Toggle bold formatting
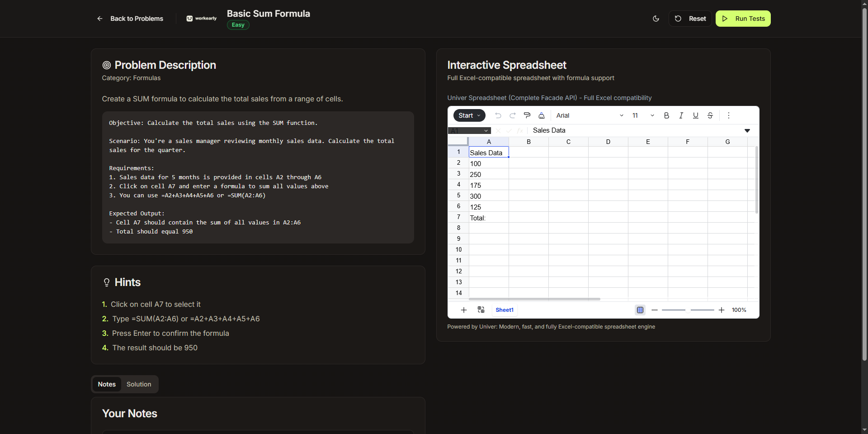868x434 pixels. tap(666, 115)
